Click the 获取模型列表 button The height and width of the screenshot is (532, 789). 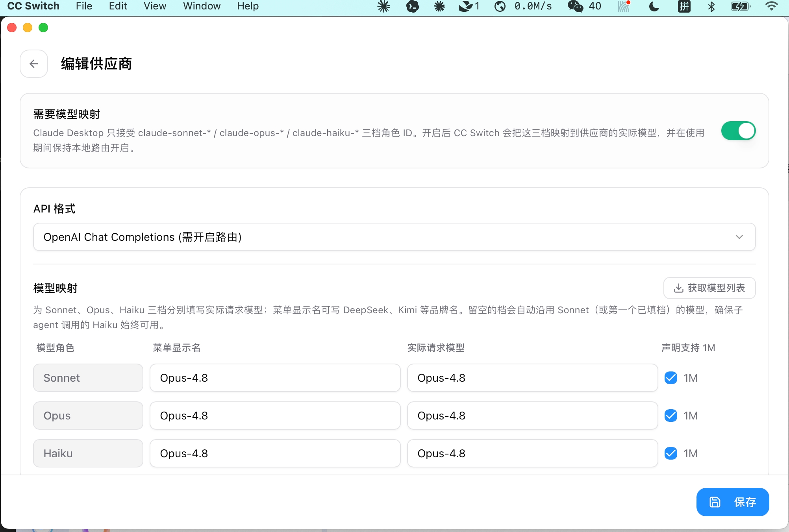point(709,288)
